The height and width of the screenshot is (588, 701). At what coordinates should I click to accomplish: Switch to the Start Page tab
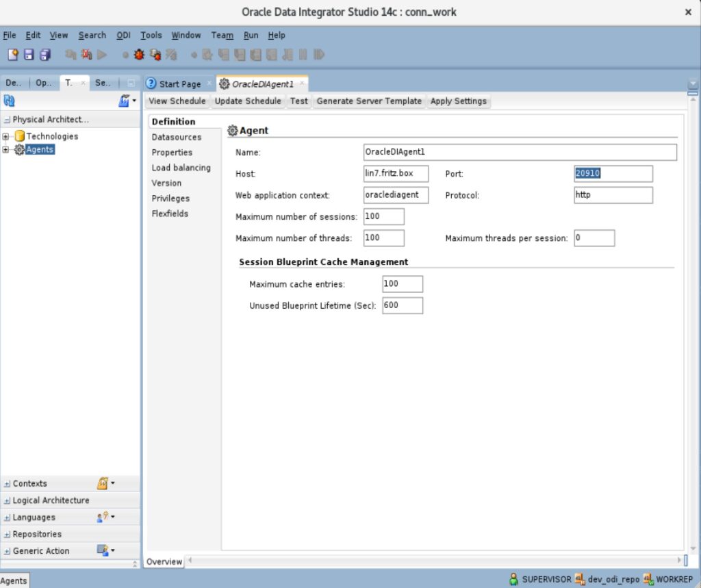click(x=179, y=84)
